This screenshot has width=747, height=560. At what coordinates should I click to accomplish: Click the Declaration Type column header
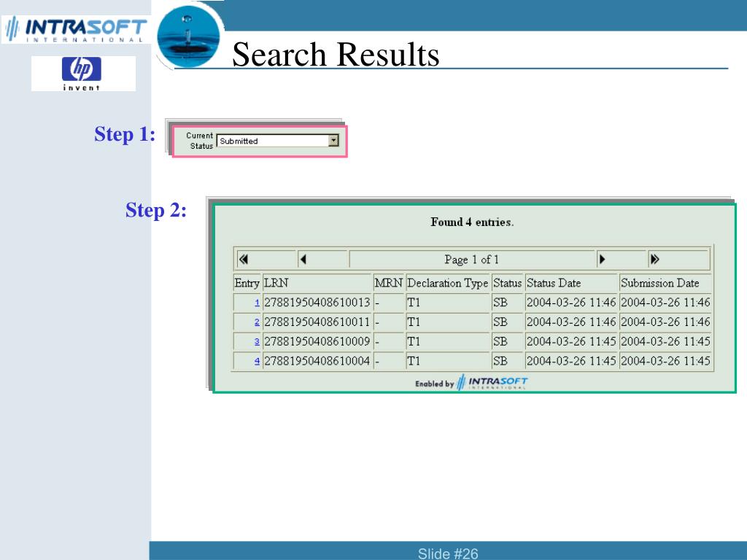pos(448,284)
